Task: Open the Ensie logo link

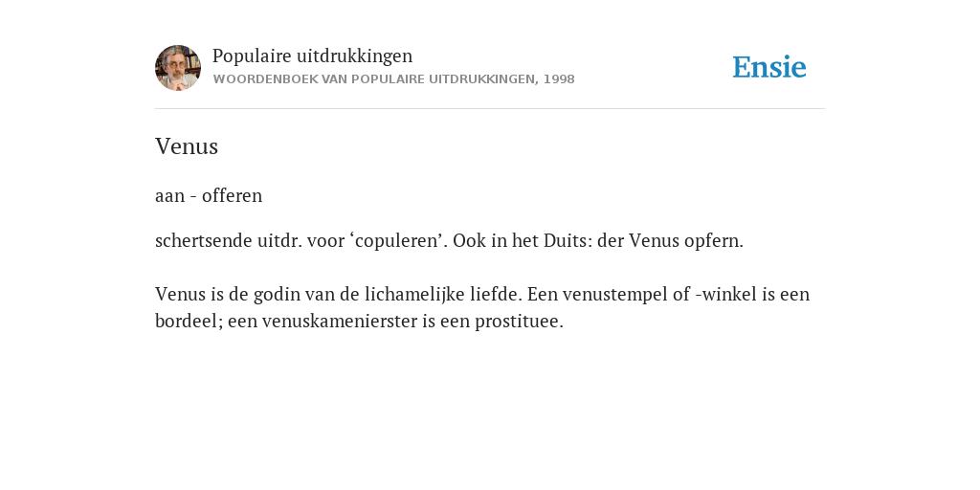Action: tap(769, 67)
